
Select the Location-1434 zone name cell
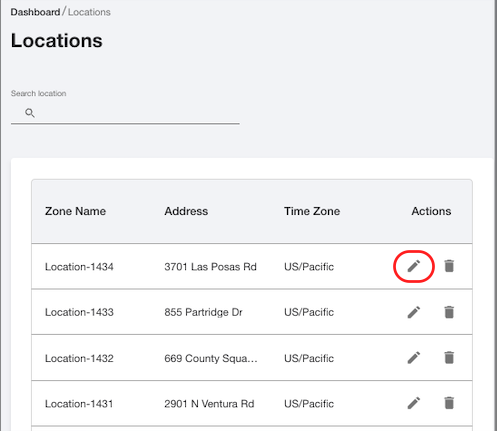(79, 267)
